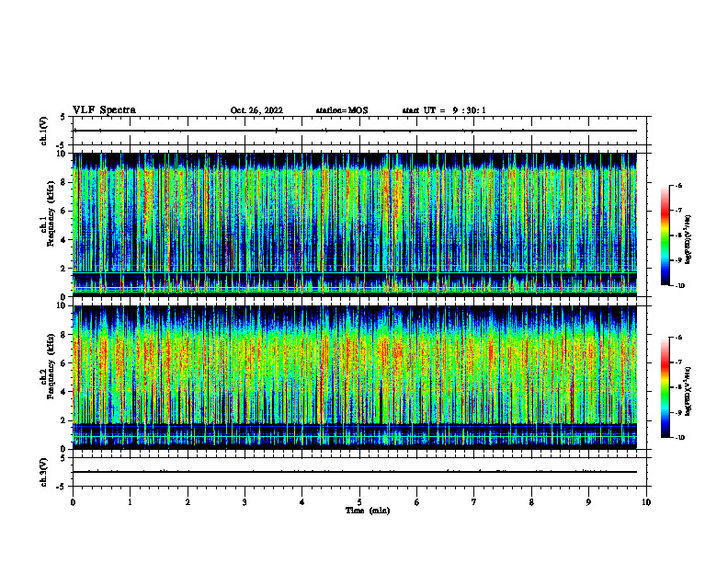
Task: Click the 'VLF Spectra' title text
Action: [104, 110]
